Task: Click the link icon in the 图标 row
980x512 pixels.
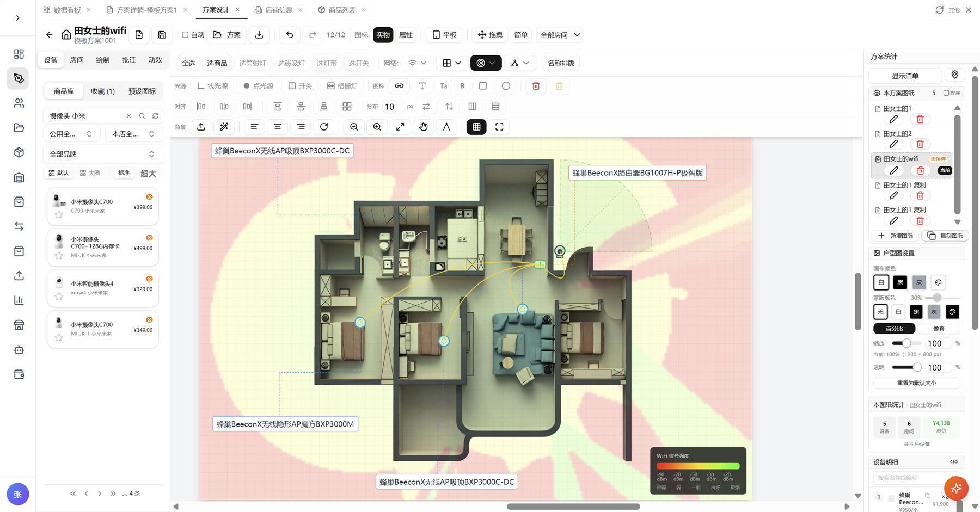Action: [399, 86]
